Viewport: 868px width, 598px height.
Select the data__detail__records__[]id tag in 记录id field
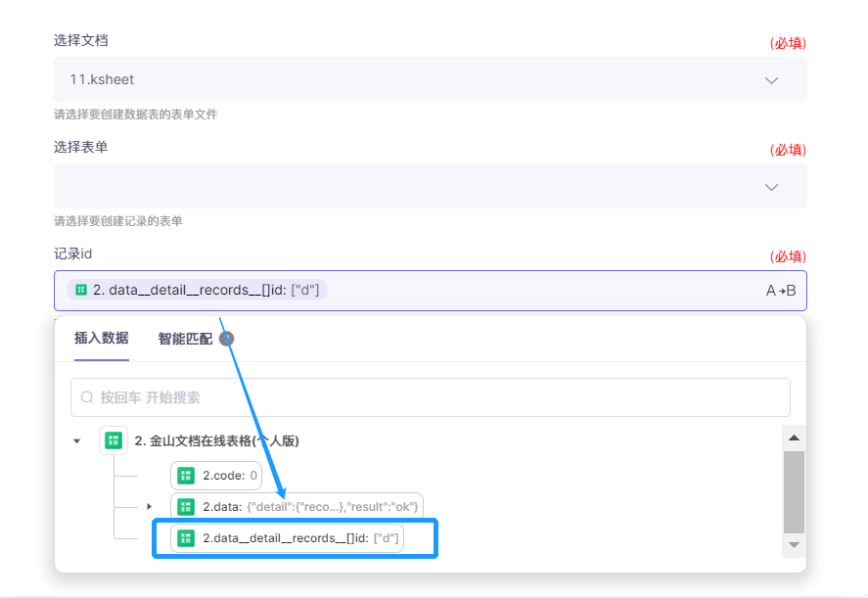coord(197,290)
